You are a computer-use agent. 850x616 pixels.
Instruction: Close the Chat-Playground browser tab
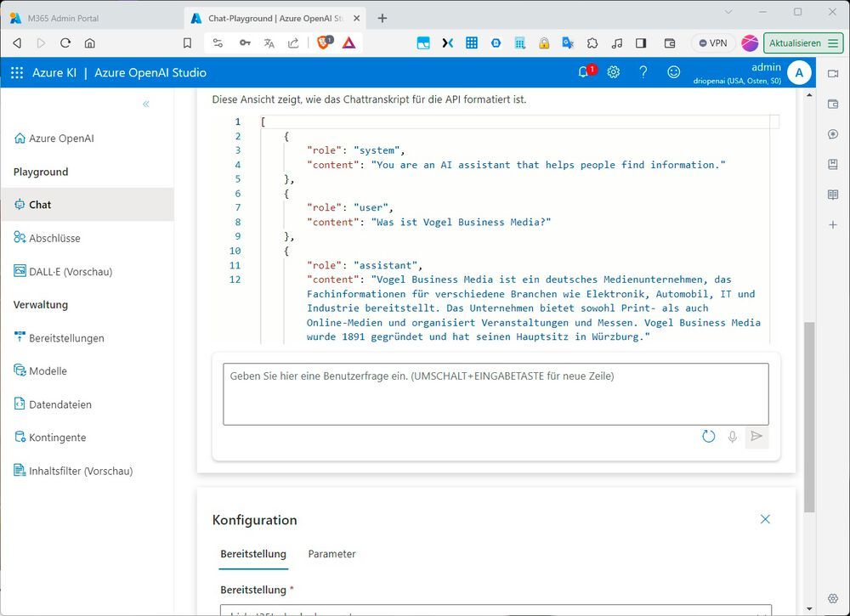coord(357,19)
